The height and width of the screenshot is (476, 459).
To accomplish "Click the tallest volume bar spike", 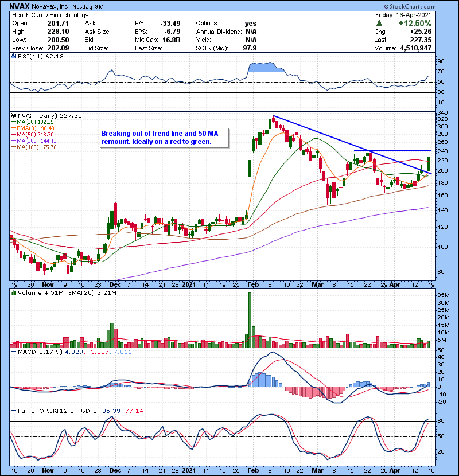I will [x=250, y=320].
